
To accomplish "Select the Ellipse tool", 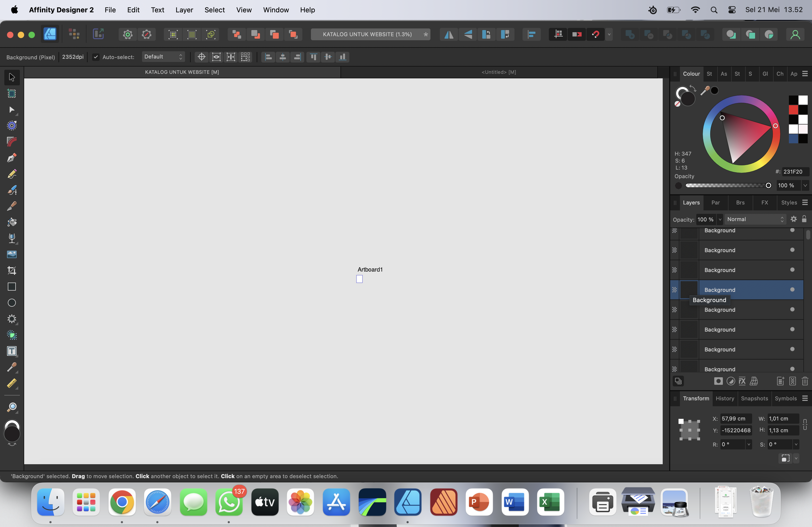I will [x=12, y=303].
